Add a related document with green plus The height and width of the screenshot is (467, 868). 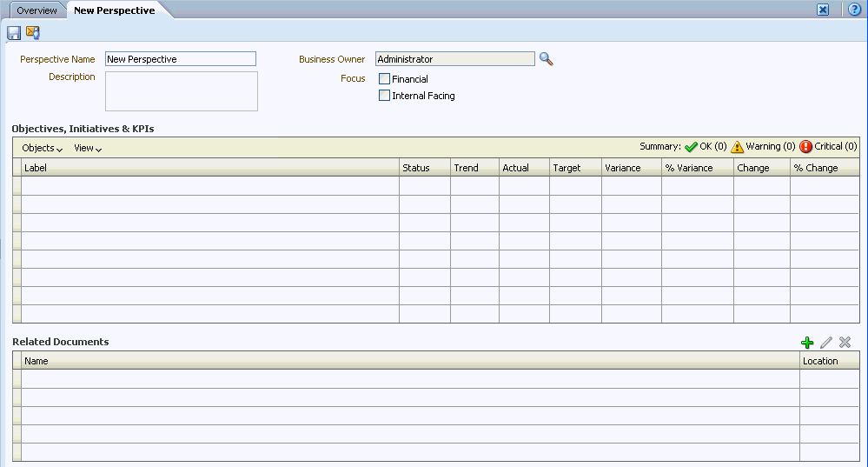pos(807,343)
